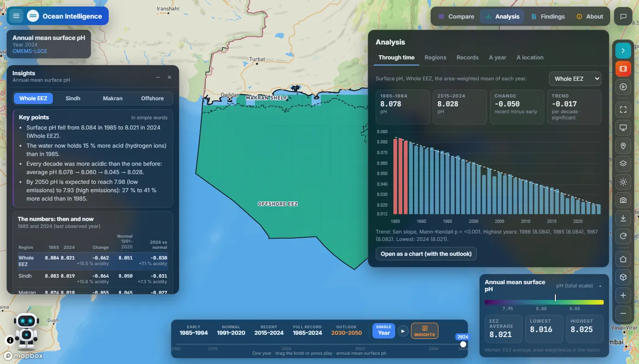Viewport: 639px width, 364px height.
Task: Select the Outlook 2030–2050 period
Action: pos(346,330)
